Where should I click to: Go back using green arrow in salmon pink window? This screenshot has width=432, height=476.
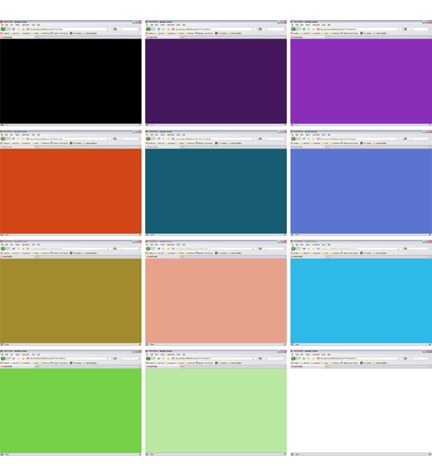148,248
